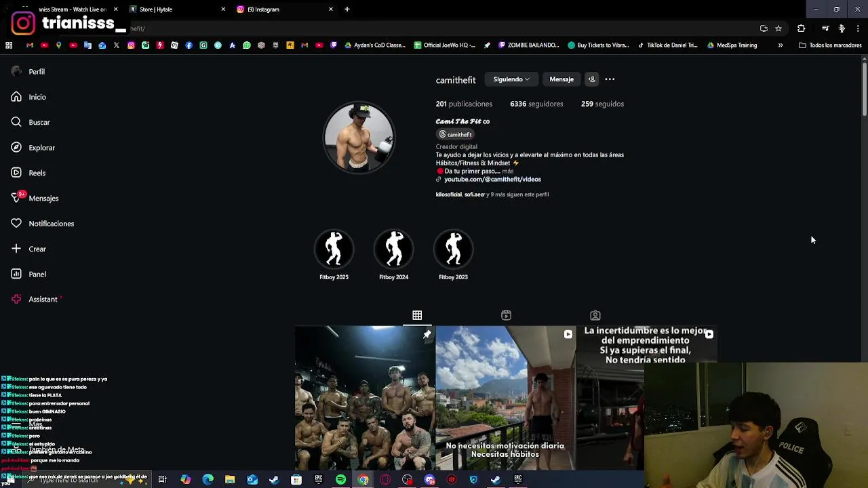The height and width of the screenshot is (488, 868).
Task: Open Microsoft Edge from the taskbar
Action: point(208,480)
